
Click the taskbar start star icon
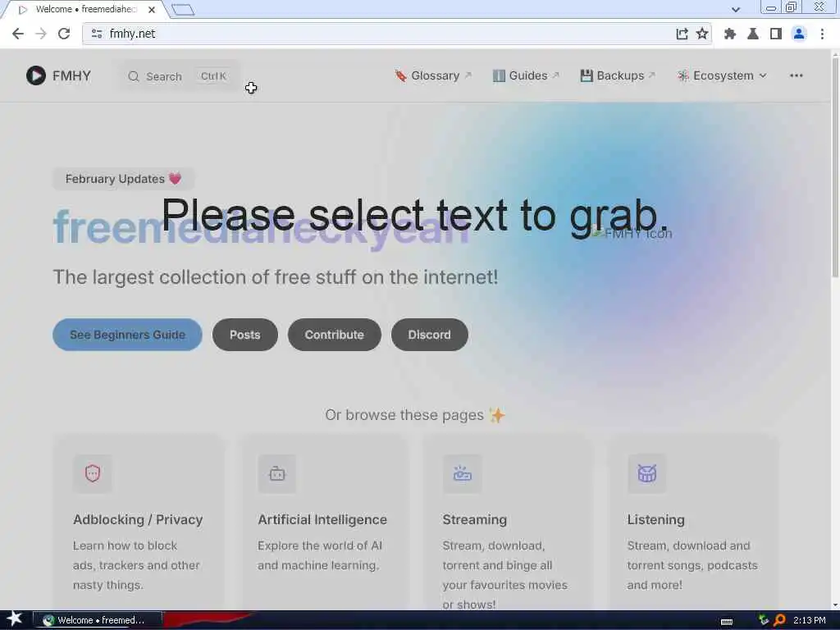pos(15,619)
